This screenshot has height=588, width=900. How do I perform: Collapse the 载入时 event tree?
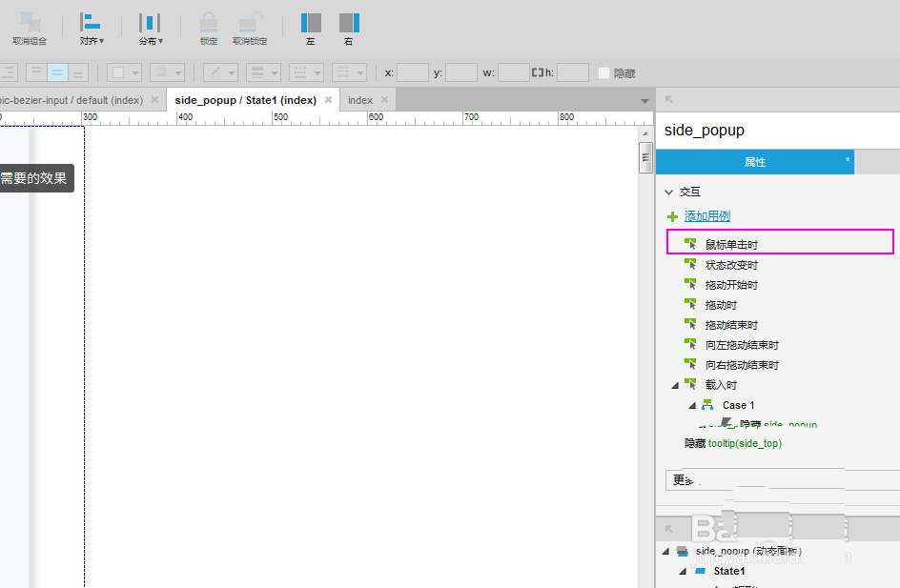(x=675, y=386)
